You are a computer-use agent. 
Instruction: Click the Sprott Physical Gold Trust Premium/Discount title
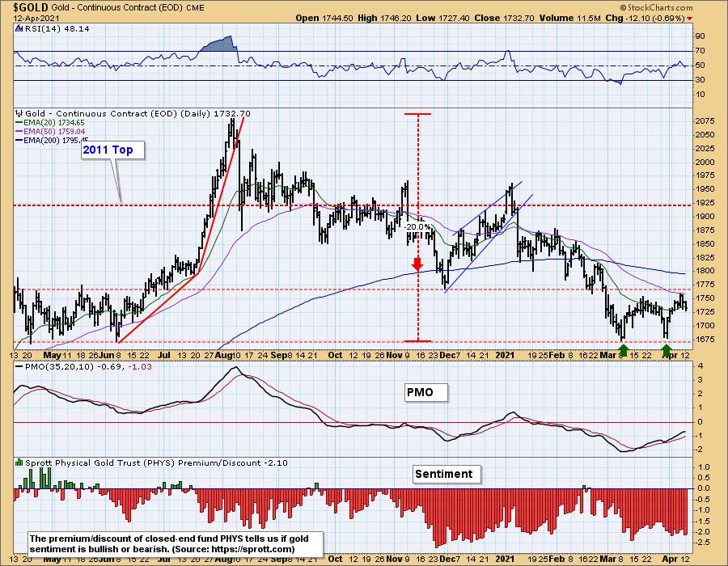click(x=156, y=463)
